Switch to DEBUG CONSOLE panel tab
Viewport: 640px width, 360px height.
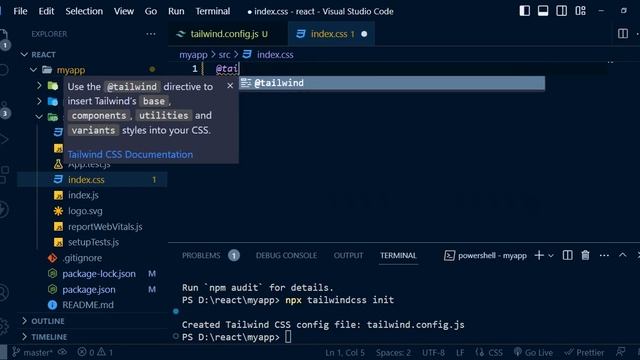coord(286,256)
